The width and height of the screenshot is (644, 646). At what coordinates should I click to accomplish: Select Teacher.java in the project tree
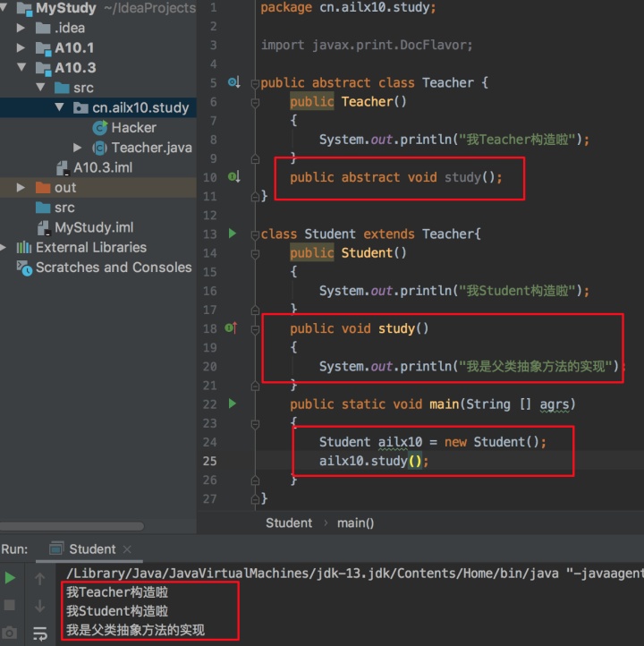click(151, 148)
